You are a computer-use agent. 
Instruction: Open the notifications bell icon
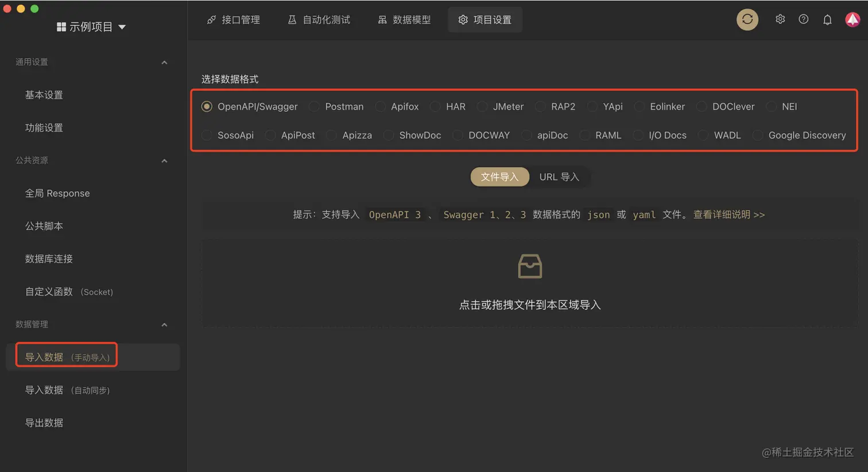click(827, 19)
